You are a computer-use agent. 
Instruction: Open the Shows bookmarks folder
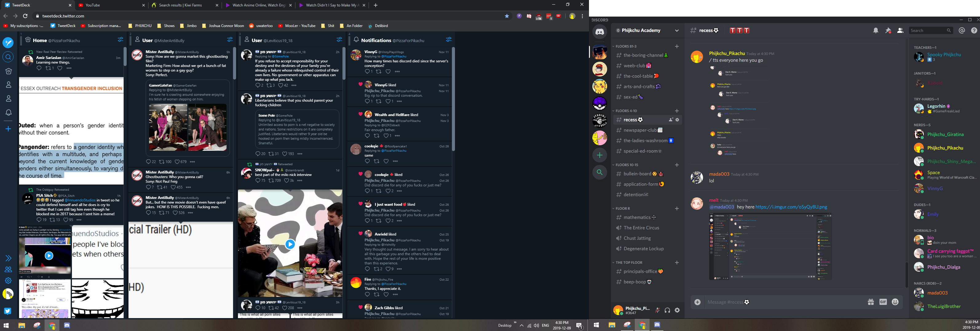coord(166,26)
